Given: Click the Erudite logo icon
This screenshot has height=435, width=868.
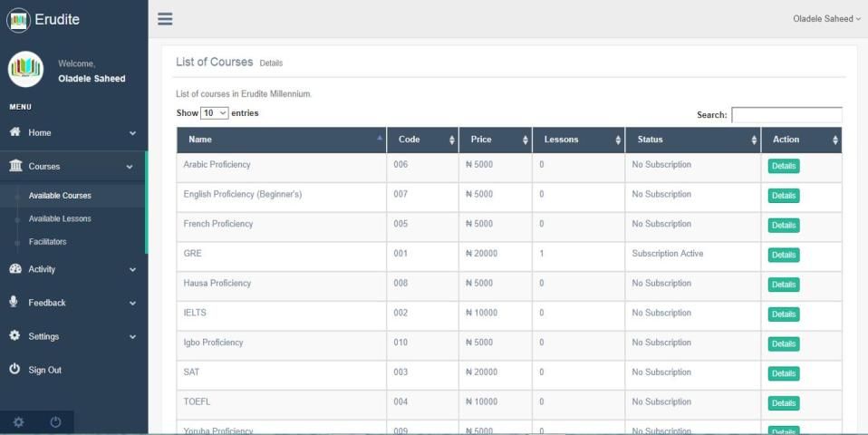Looking at the screenshot, I should coord(18,19).
